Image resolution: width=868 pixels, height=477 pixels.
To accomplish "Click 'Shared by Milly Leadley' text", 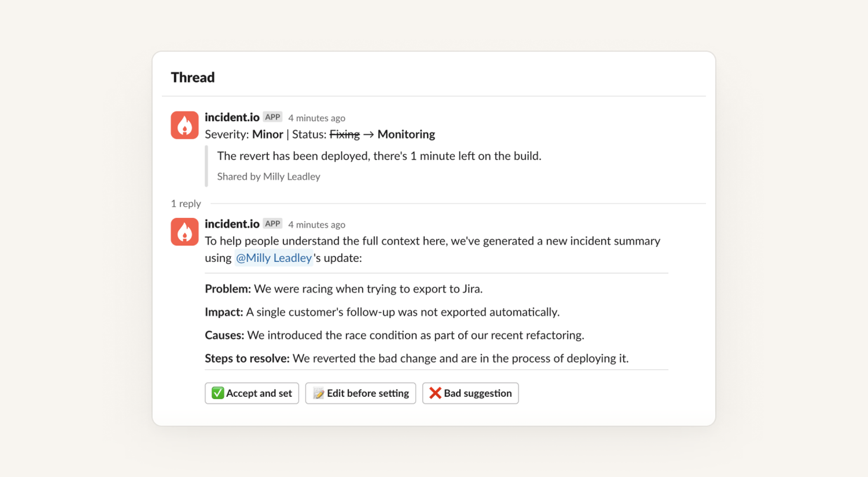I will pos(269,177).
